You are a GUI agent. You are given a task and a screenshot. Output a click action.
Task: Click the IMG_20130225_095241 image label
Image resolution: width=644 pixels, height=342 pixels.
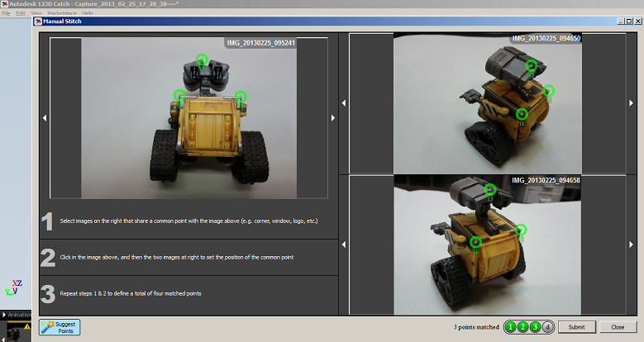(x=260, y=43)
